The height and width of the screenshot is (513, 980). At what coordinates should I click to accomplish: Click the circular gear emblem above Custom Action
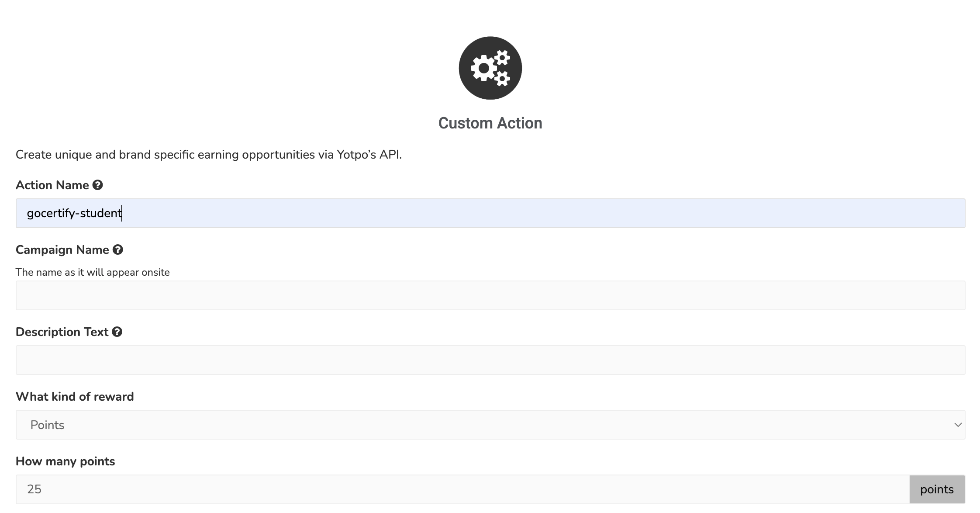coord(490,67)
